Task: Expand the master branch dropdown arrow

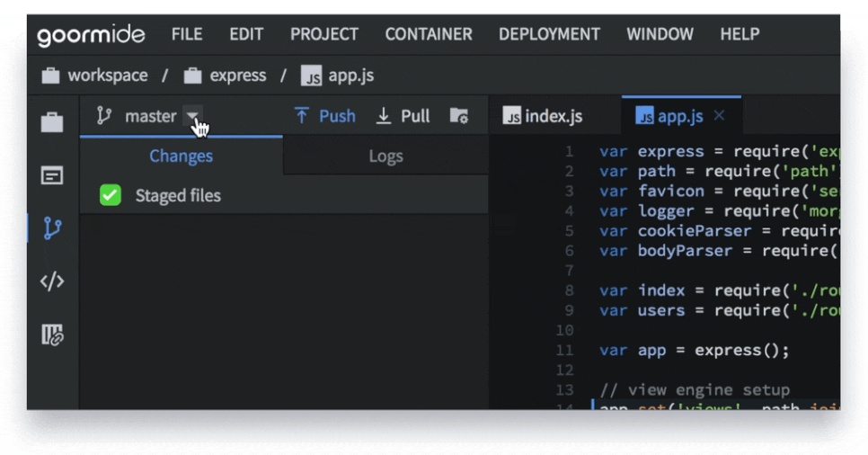Action: (192, 116)
